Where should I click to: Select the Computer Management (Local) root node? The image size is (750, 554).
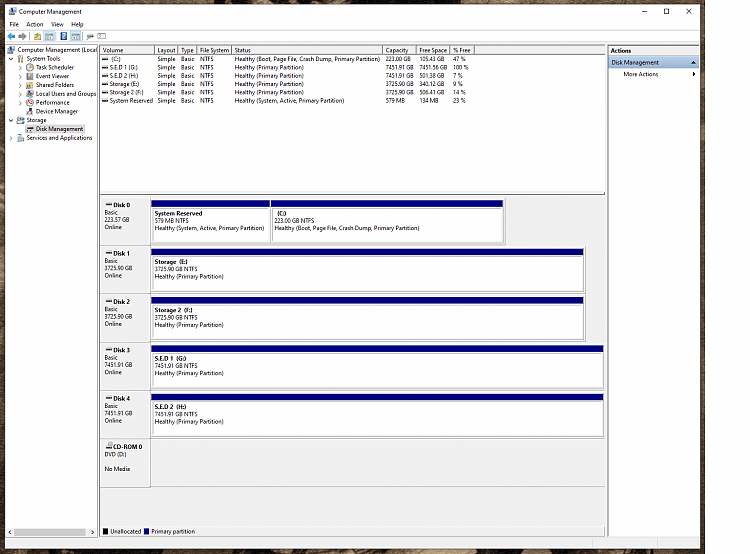coord(53,50)
